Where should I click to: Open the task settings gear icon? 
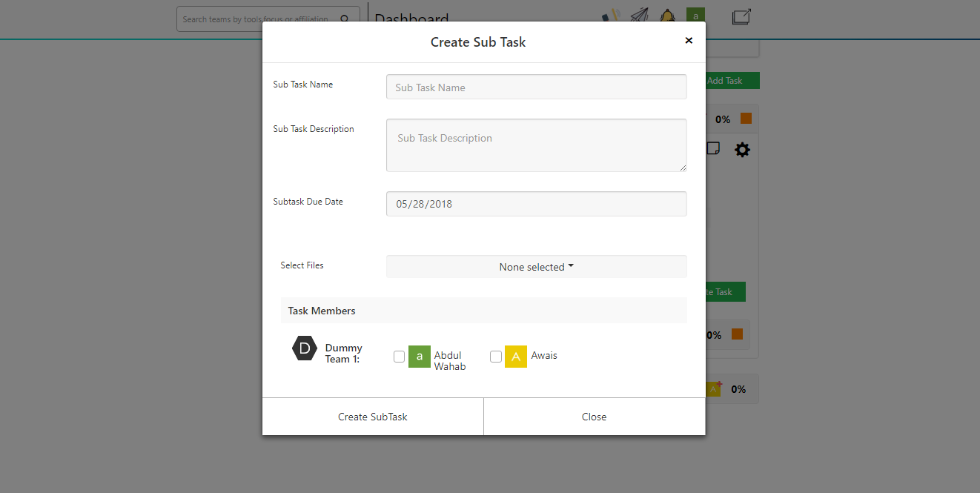(742, 150)
